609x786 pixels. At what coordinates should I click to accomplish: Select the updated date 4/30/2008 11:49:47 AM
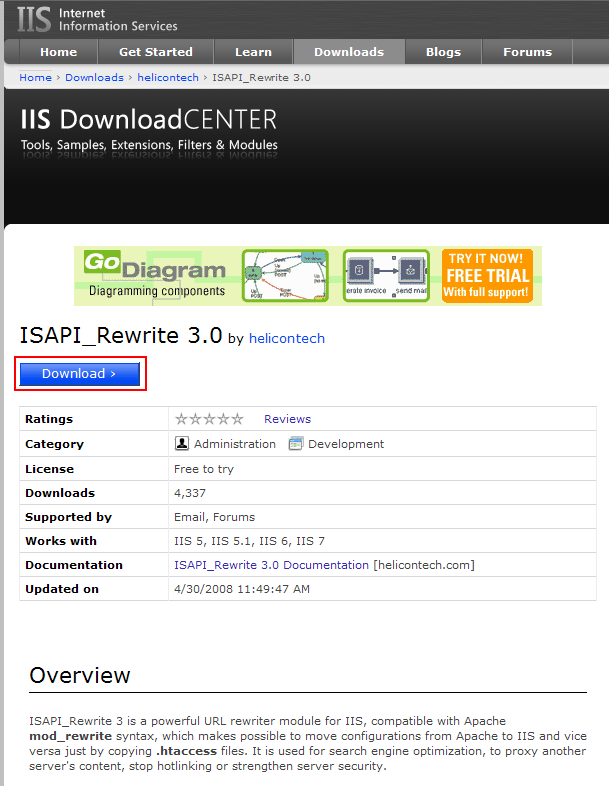tap(242, 589)
